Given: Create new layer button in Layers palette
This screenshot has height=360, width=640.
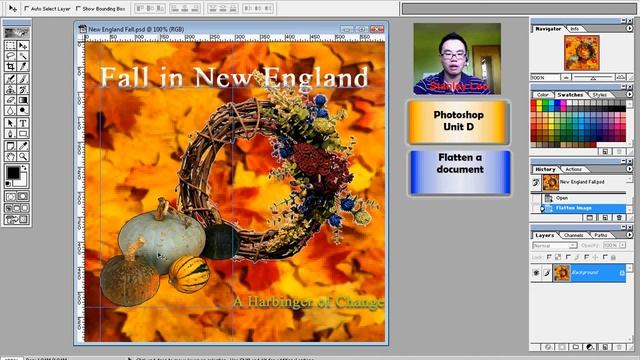Looking at the screenshot, I should point(604,347).
